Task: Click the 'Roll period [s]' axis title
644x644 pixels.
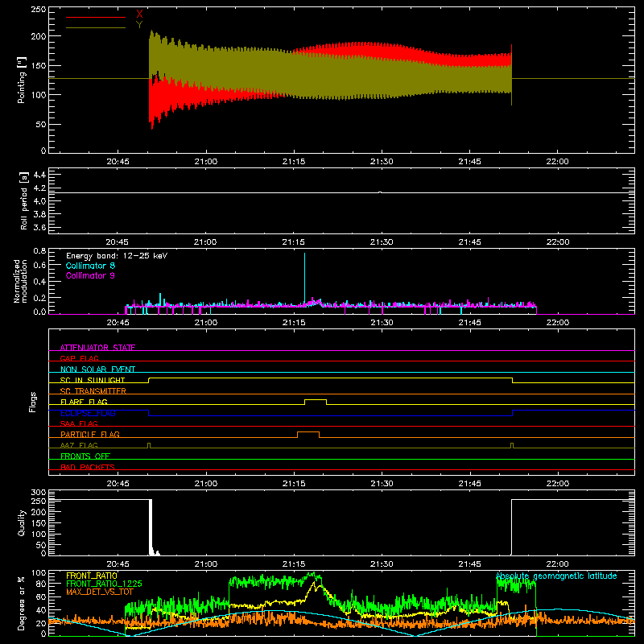Action: [x=23, y=200]
